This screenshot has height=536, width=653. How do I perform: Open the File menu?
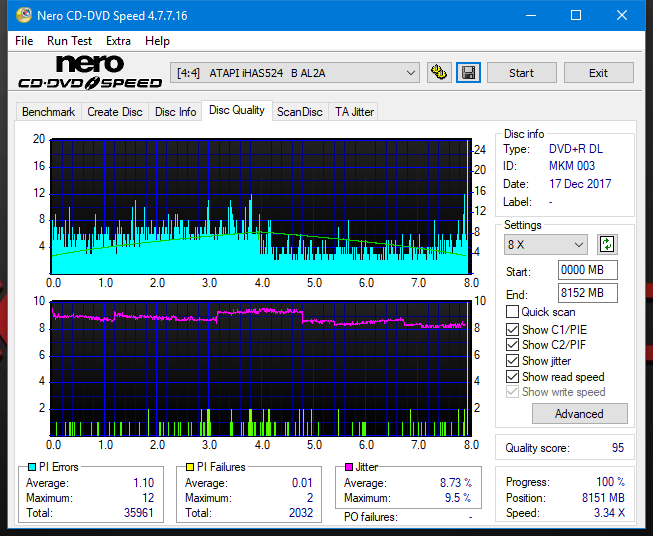coord(24,41)
